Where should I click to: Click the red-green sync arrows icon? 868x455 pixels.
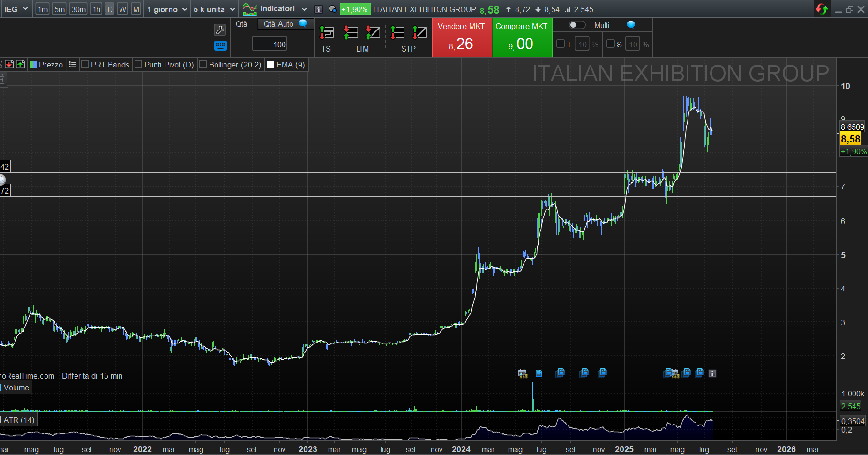click(822, 9)
